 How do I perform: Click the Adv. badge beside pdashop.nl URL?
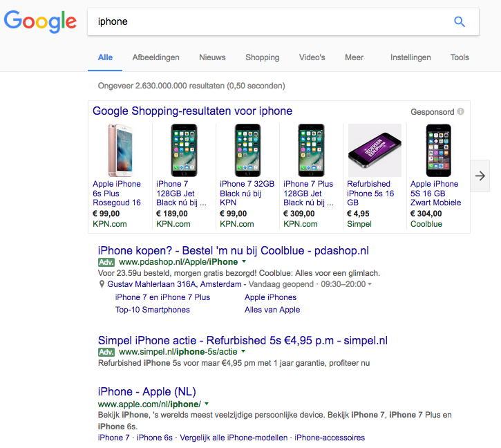pyautogui.click(x=106, y=262)
